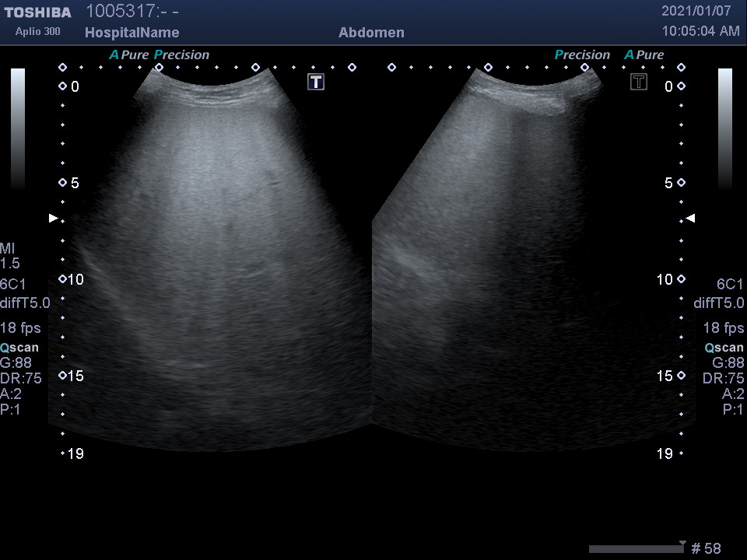Screen dimensions: 747x560
Task: Click the 0 depth marker on left scale
Action: [x=75, y=87]
